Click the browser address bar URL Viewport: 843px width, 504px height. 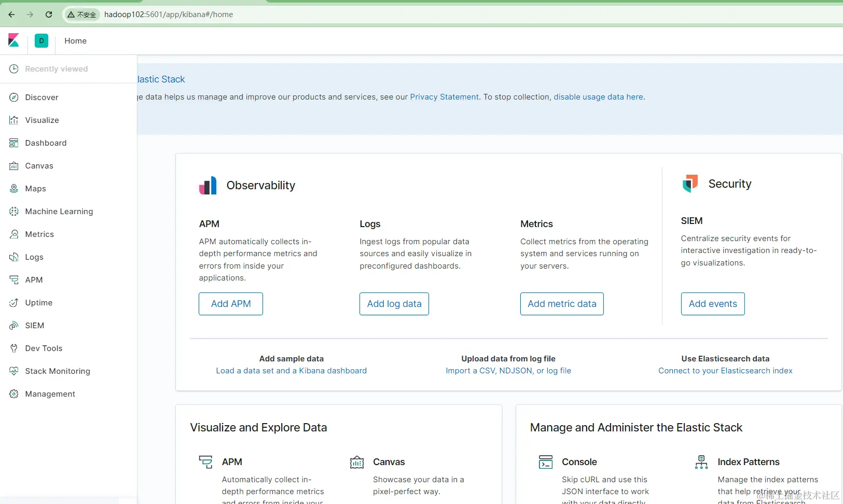169,15
